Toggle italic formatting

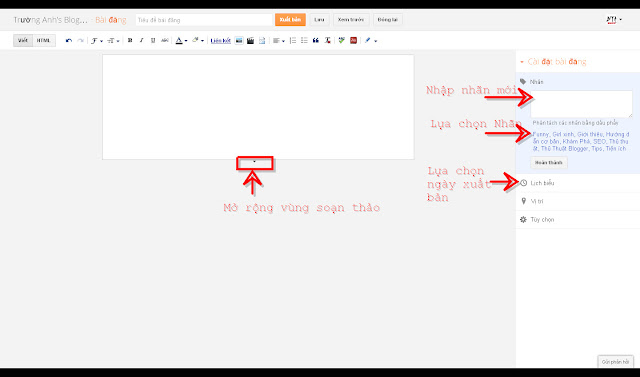(x=141, y=40)
